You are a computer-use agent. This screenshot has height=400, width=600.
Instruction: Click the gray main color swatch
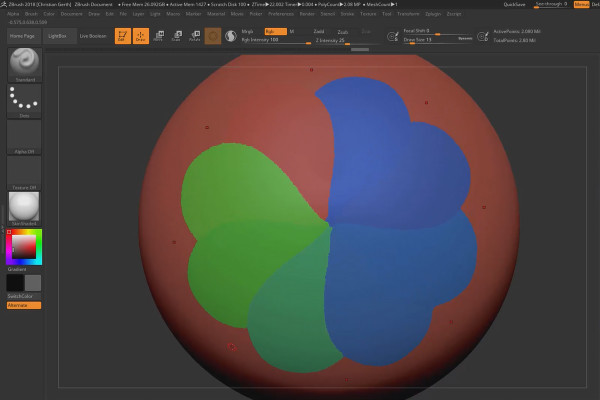pyautogui.click(x=33, y=283)
